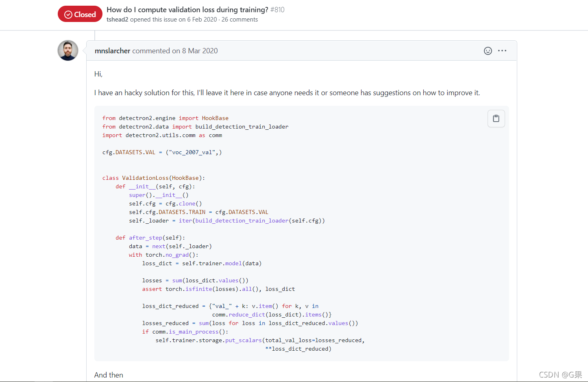Open the tshead2 author link in the issue header
The width and height of the screenshot is (588, 382).
point(118,20)
